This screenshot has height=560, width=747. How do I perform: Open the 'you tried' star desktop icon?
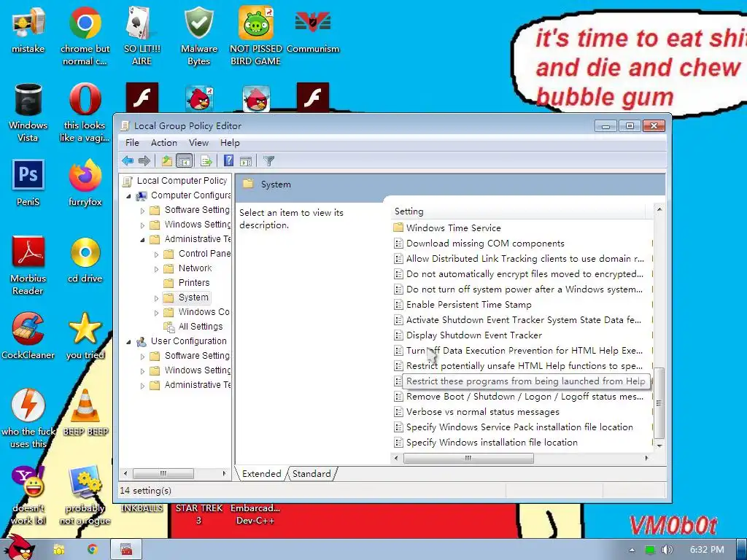click(85, 335)
